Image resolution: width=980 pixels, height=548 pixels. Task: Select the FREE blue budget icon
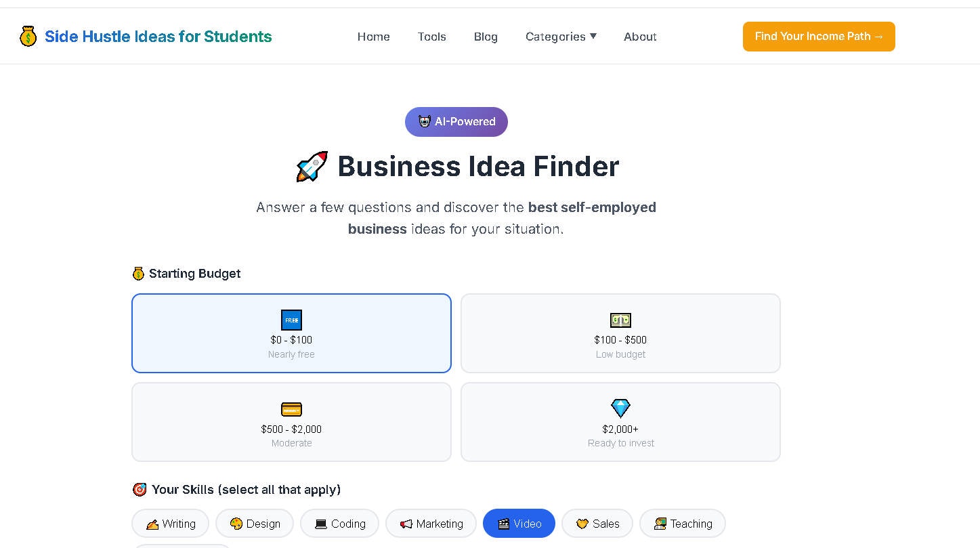pyautogui.click(x=291, y=320)
